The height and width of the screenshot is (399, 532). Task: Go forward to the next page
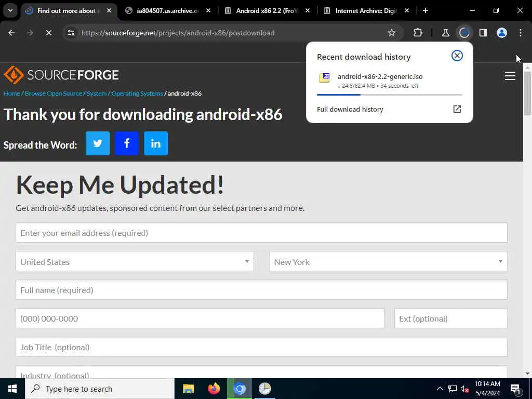[30, 33]
